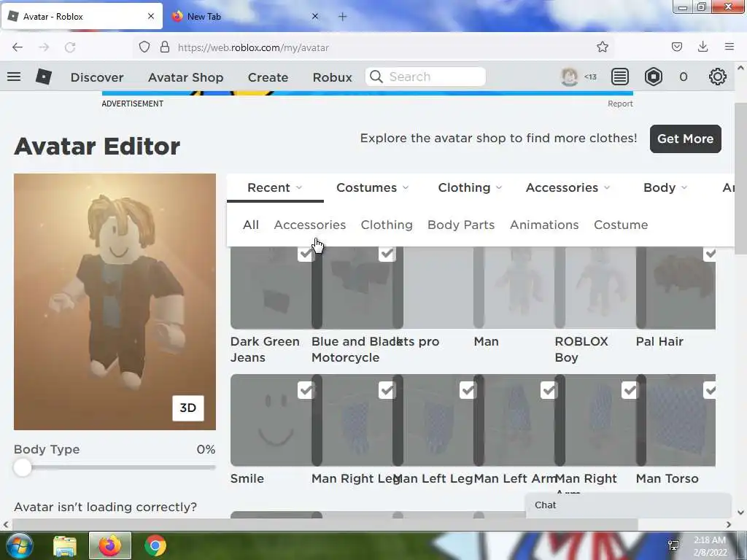Open the Firefox downloads icon

[703, 46]
